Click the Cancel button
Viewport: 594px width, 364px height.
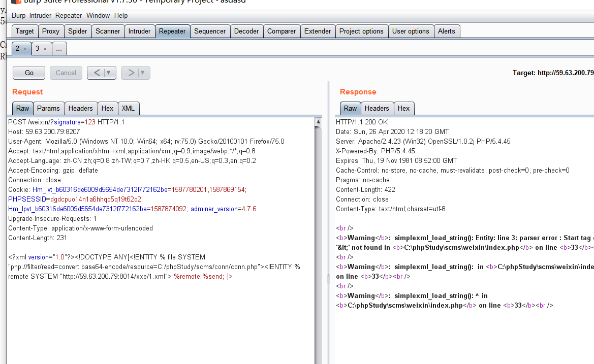click(66, 73)
